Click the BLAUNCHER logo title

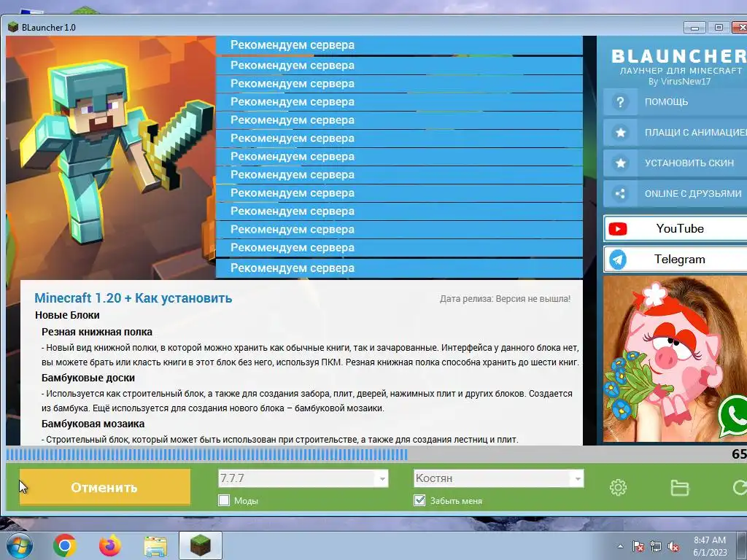click(679, 56)
